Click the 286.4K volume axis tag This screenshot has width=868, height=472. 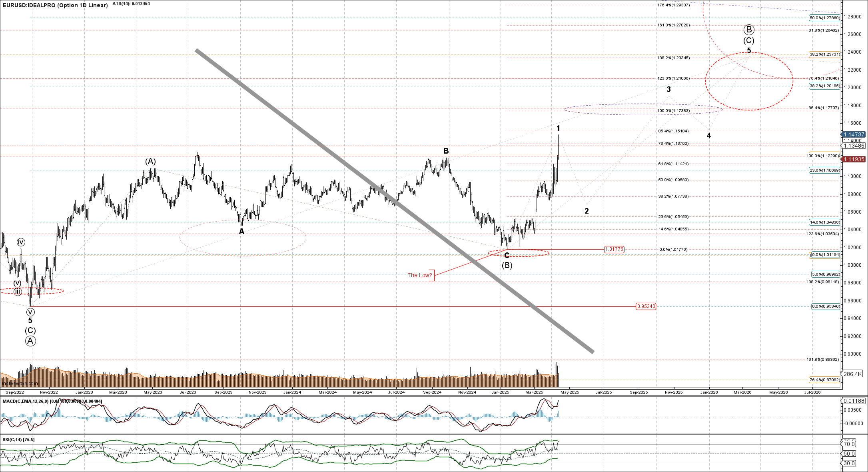[852, 374]
